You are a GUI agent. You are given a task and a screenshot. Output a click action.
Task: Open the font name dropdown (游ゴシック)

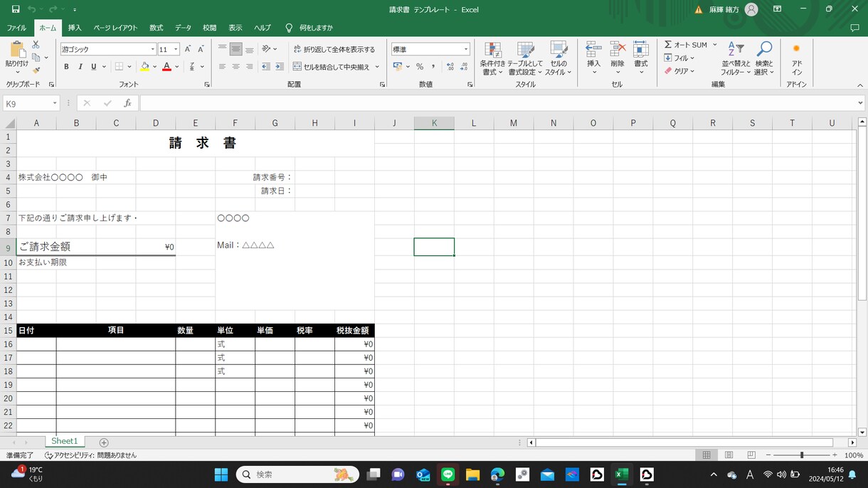152,49
